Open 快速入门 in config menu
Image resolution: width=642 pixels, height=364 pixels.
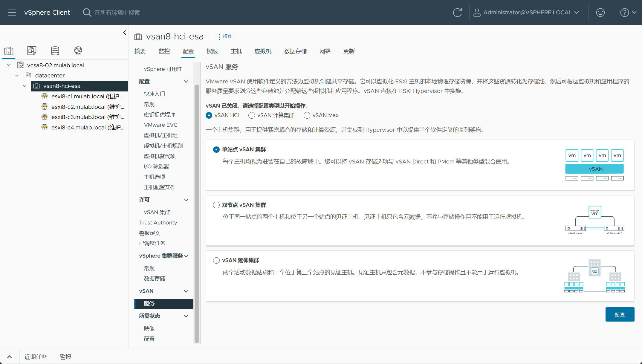pos(155,94)
